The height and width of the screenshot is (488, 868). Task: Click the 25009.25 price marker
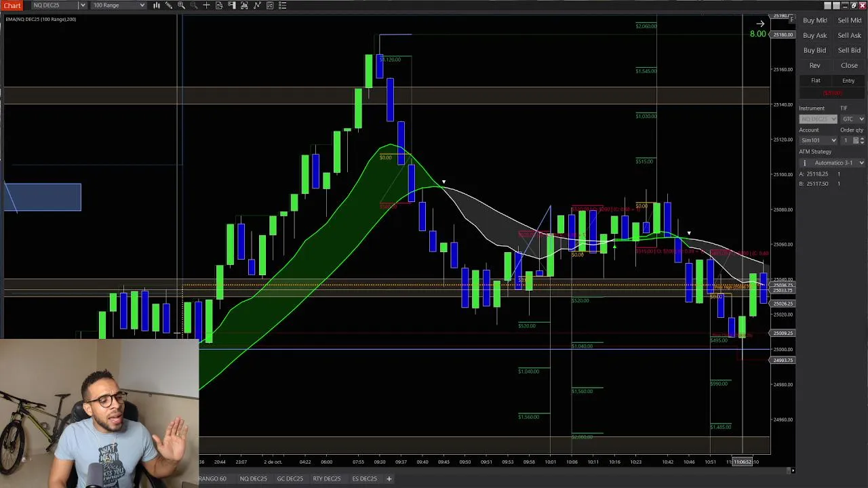pyautogui.click(x=783, y=333)
